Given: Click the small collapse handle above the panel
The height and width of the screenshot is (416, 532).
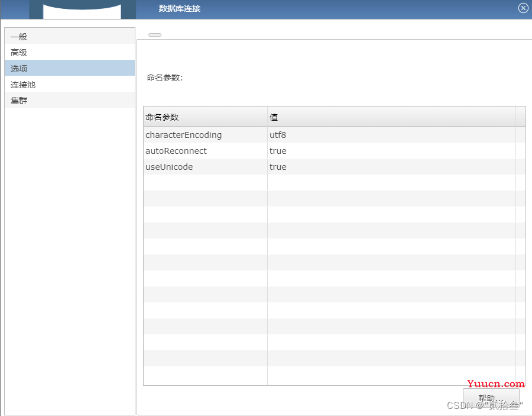Looking at the screenshot, I should (155, 35).
